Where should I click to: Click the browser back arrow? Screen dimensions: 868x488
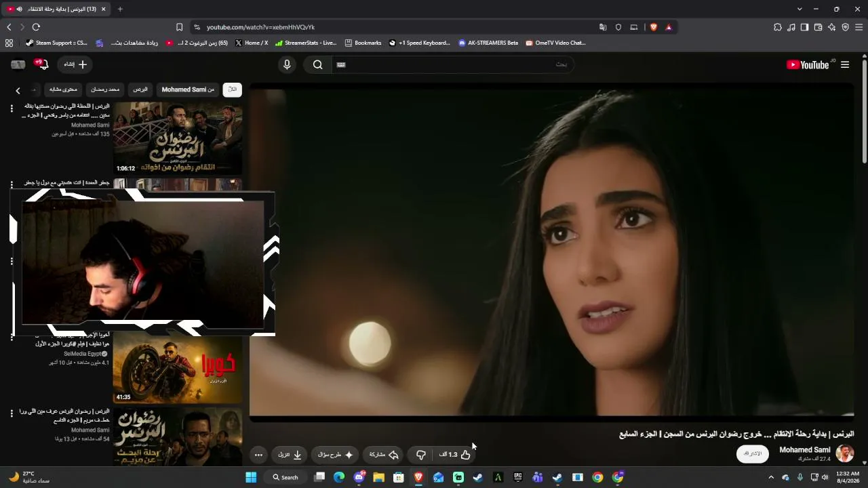coord(9,27)
